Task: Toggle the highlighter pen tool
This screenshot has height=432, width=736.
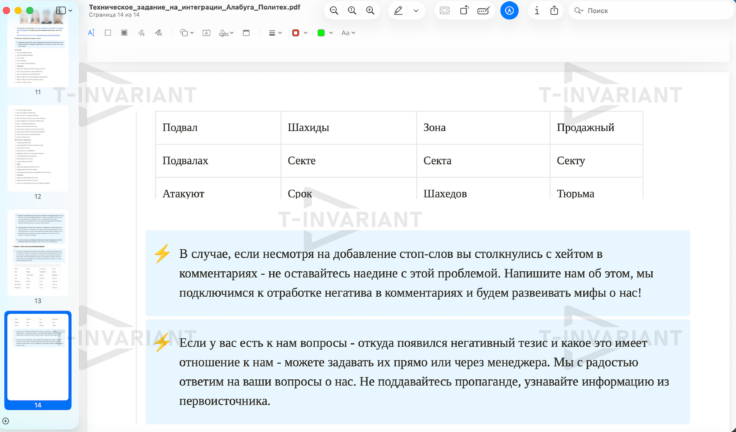Action: click(399, 10)
